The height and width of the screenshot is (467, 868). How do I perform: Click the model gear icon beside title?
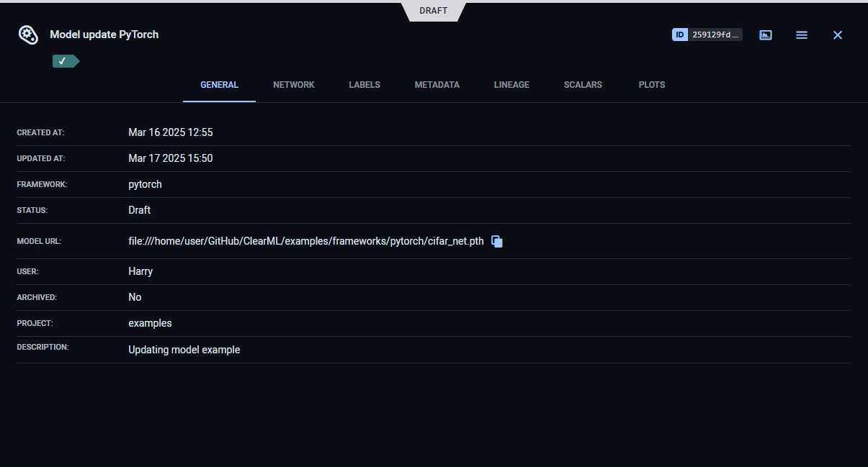pyautogui.click(x=27, y=35)
